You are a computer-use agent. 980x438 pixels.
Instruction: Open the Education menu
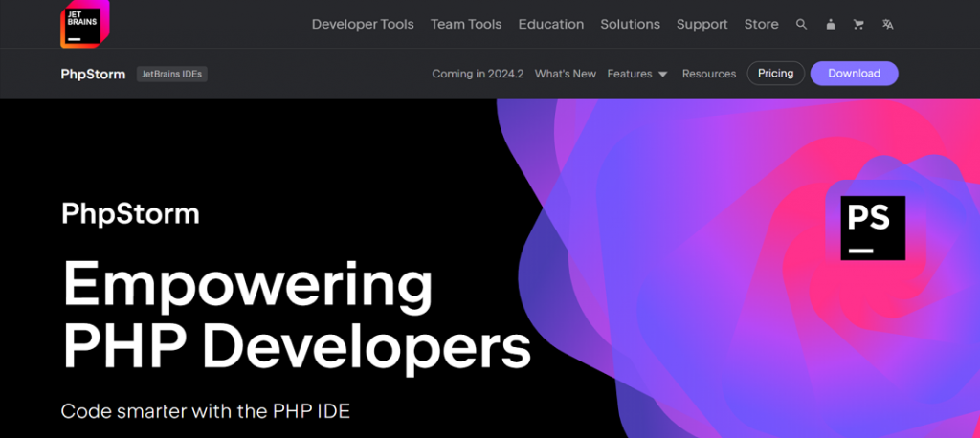pos(550,24)
